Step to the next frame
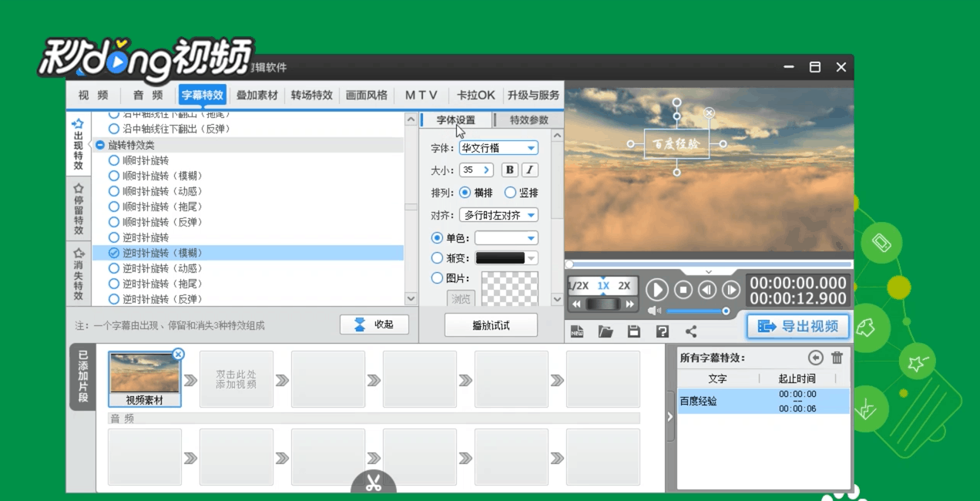 (731, 290)
